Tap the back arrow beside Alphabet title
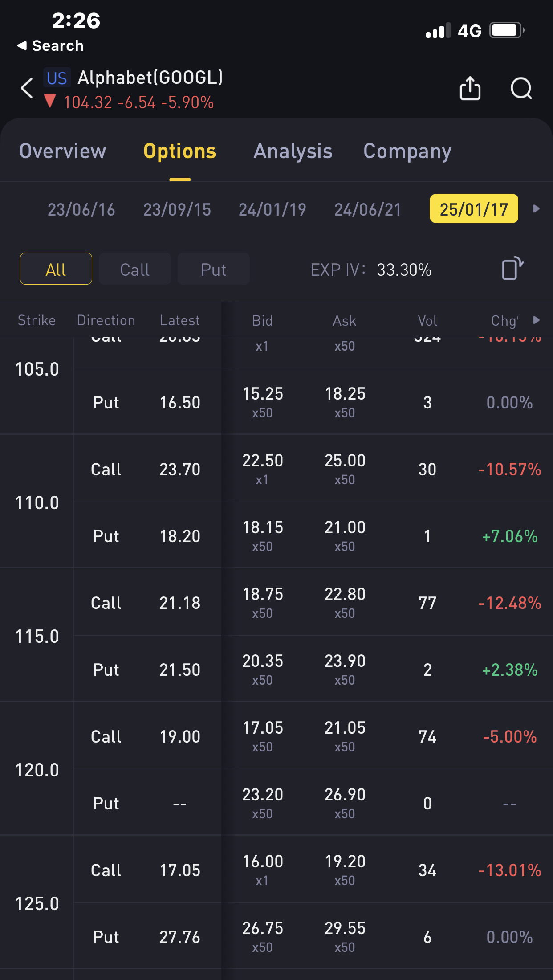The width and height of the screenshot is (553, 980). pos(27,88)
